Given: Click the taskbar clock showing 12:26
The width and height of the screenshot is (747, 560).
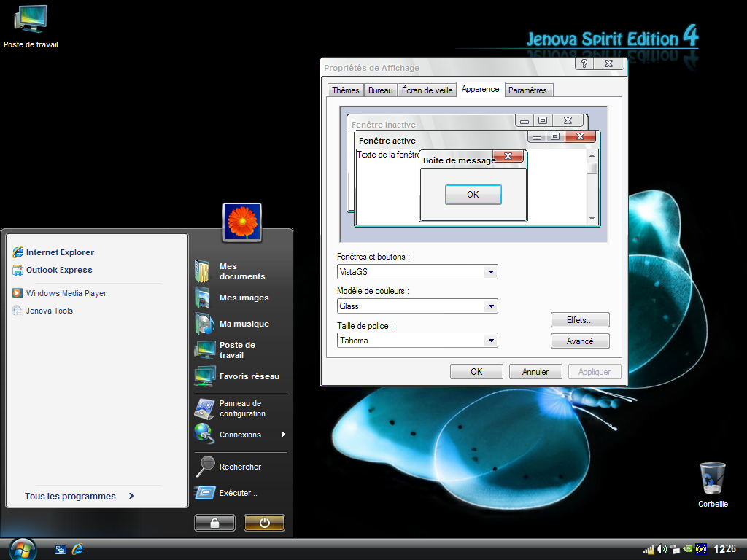Looking at the screenshot, I should tap(724, 549).
